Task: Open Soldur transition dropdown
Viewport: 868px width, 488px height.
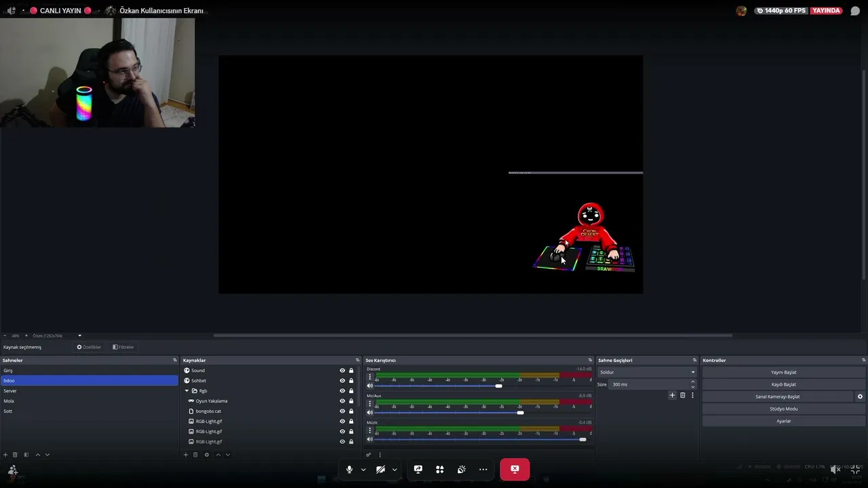Action: pyautogui.click(x=647, y=372)
